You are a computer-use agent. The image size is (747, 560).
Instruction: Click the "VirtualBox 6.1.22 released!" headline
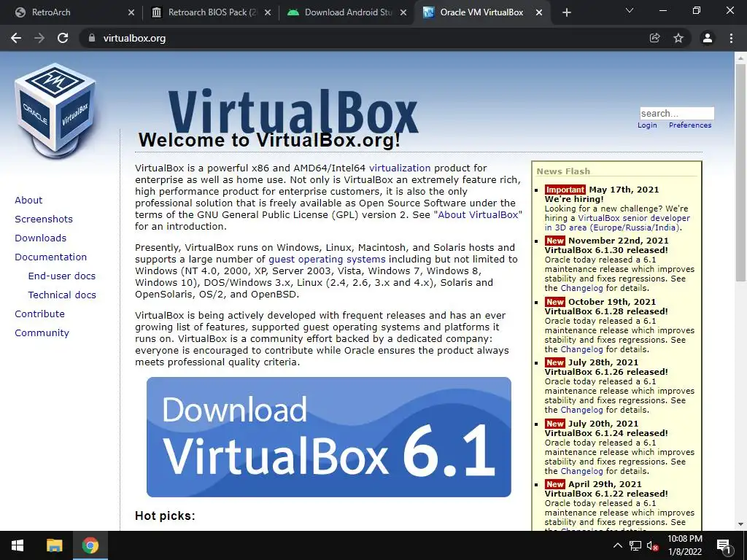click(x=606, y=494)
